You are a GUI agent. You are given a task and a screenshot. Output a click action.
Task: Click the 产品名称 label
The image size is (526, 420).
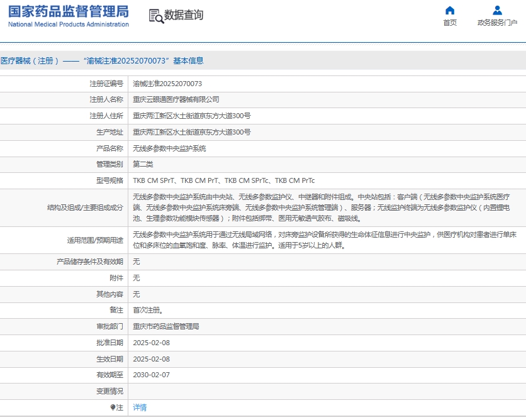(109, 148)
